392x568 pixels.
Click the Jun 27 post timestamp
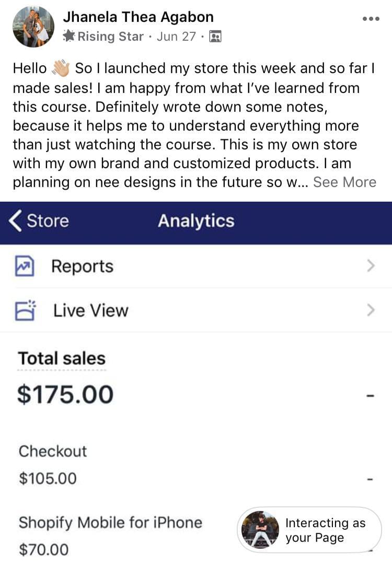click(x=176, y=37)
